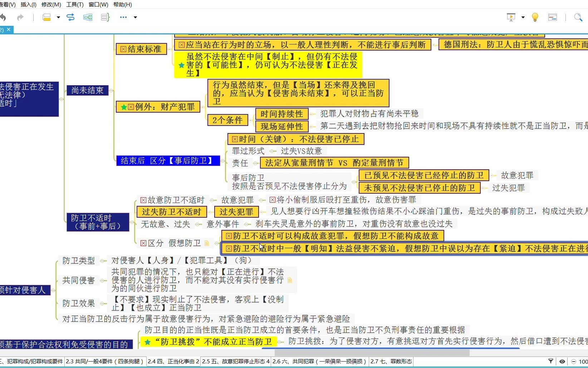The height and width of the screenshot is (368, 588).
Task: Collapse the 2个条件 branch
Action: click(250, 120)
